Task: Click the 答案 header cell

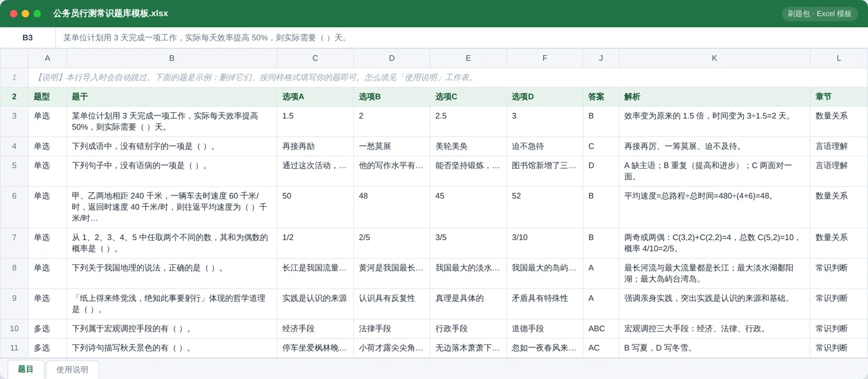Action: pos(601,97)
